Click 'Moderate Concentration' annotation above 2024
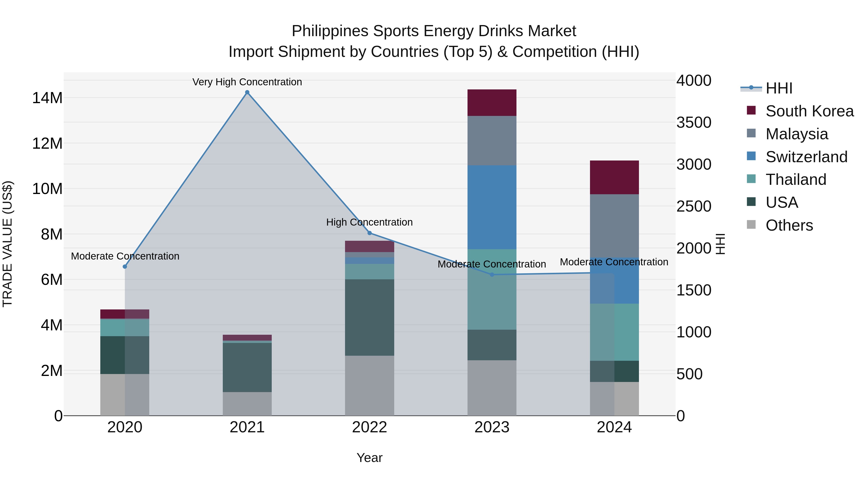This screenshot has width=868, height=488. pyautogui.click(x=614, y=262)
